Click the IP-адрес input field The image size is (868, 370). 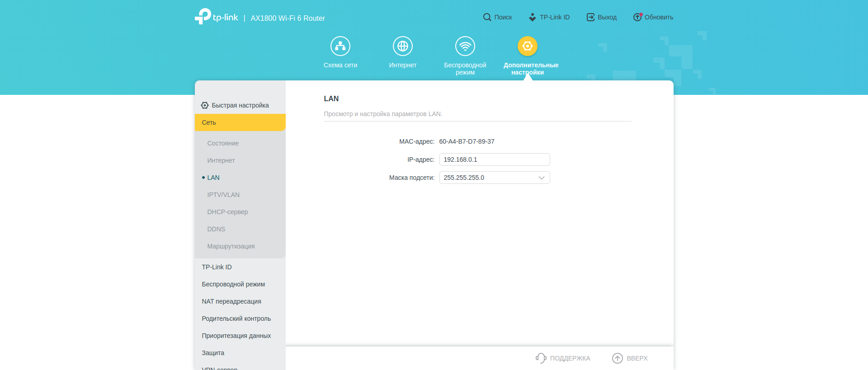point(495,159)
